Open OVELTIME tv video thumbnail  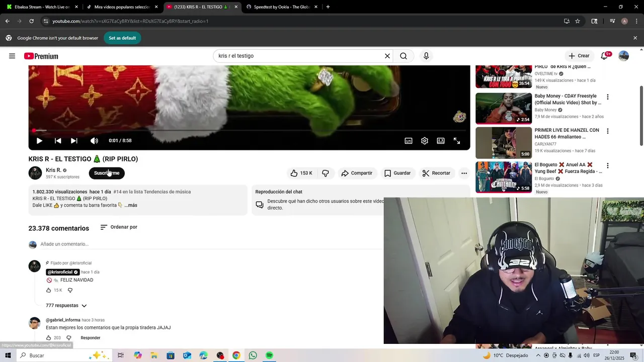504,76
